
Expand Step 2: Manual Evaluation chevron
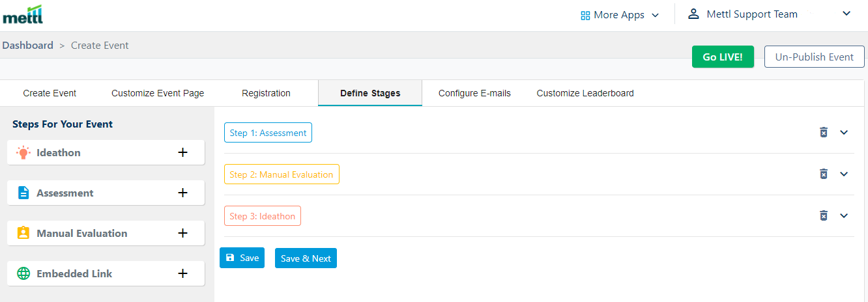pos(844,174)
